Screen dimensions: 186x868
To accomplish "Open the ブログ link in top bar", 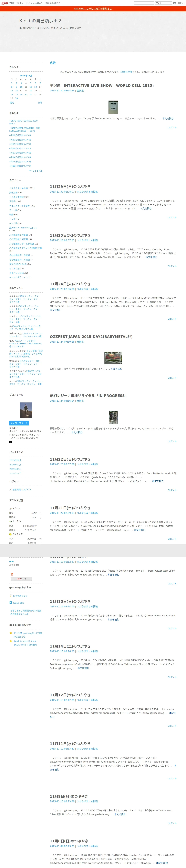I will (x=12, y=3).
